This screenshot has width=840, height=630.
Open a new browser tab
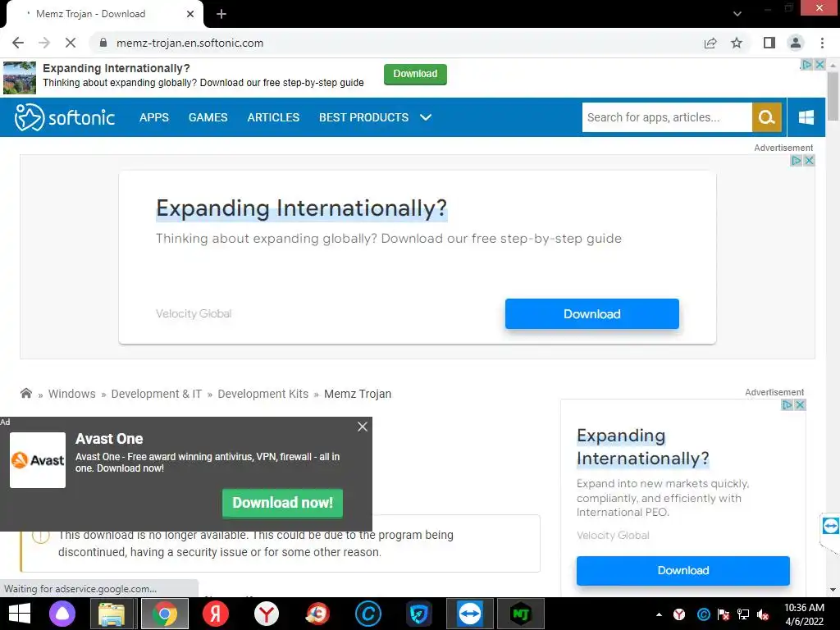tap(221, 14)
